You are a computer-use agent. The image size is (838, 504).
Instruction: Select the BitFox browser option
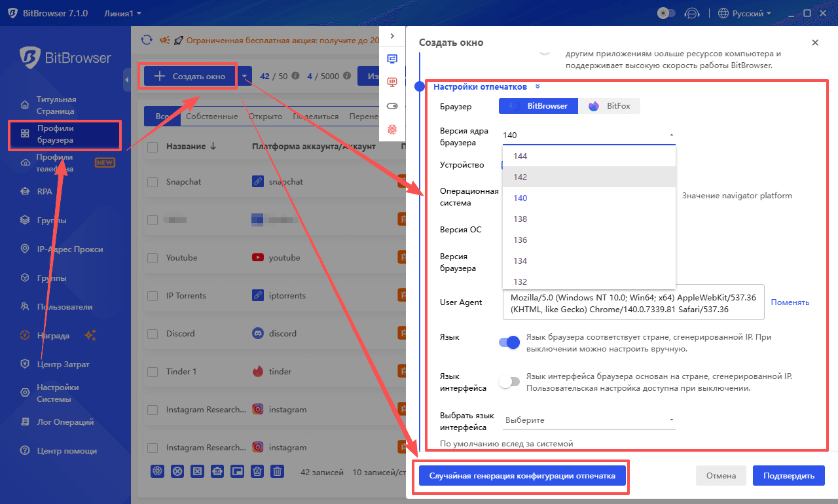point(610,105)
